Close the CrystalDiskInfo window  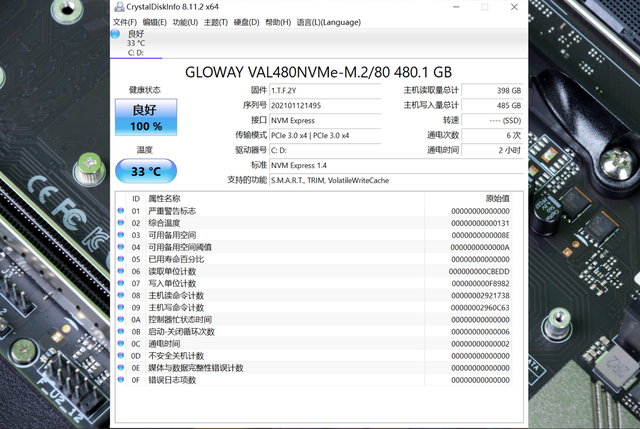514,7
